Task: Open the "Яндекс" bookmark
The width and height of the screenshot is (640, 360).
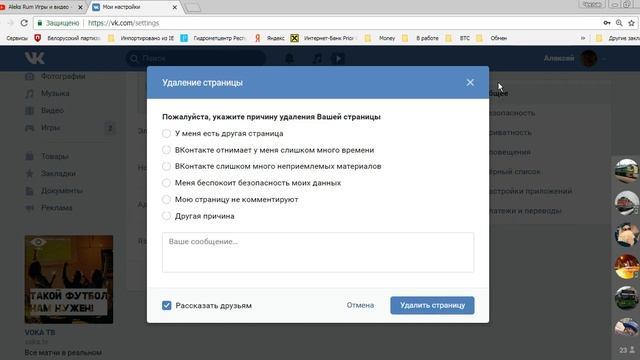Action: click(x=270, y=38)
